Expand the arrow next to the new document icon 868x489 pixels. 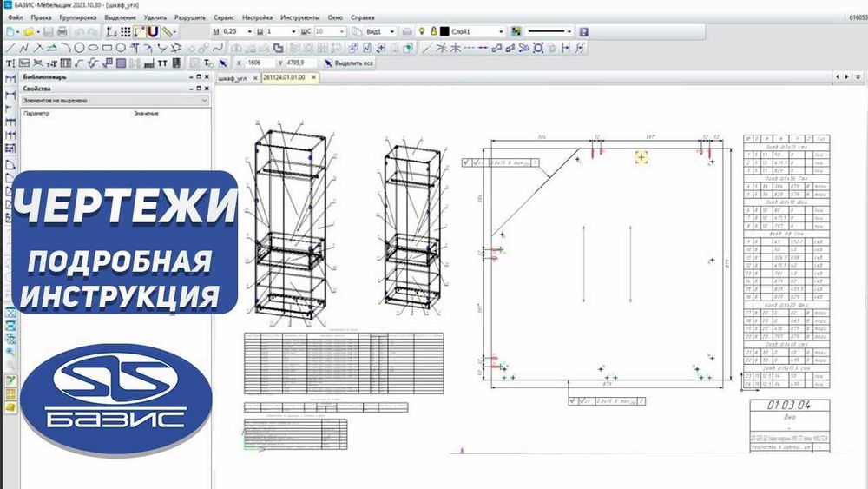[x=18, y=32]
